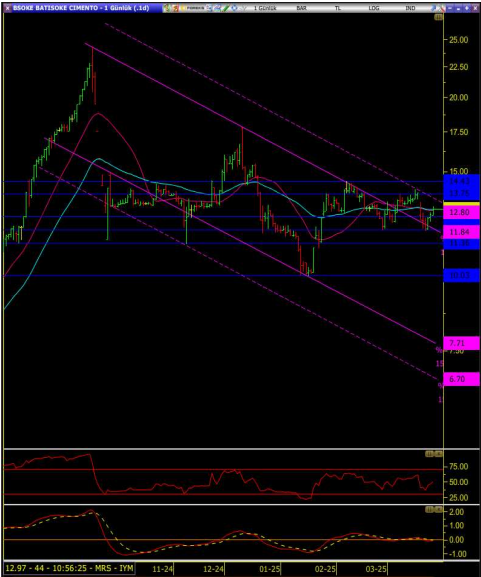Open the 1 Günlük period dropdown
This screenshot has width=481, height=577.
(265, 8)
